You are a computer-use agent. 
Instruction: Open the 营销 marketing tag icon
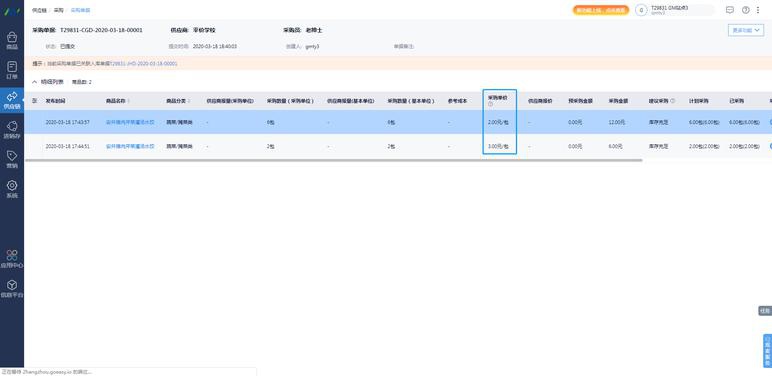(12, 159)
